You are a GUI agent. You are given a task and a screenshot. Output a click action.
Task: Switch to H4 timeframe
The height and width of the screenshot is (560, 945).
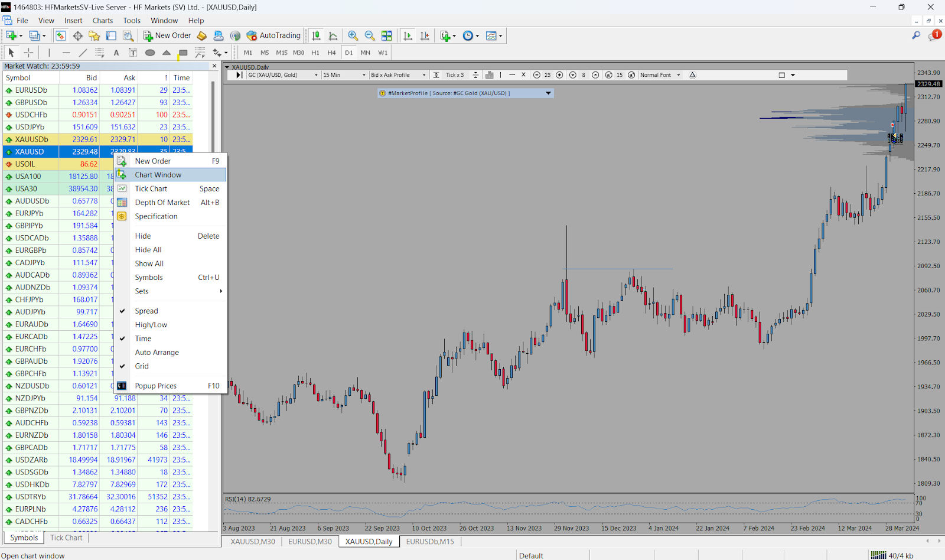332,53
